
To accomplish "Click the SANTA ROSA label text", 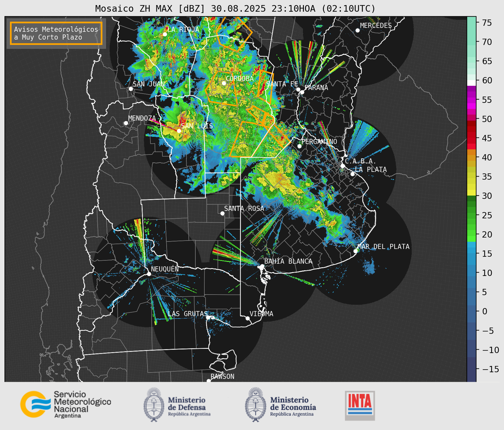I will tap(244, 208).
